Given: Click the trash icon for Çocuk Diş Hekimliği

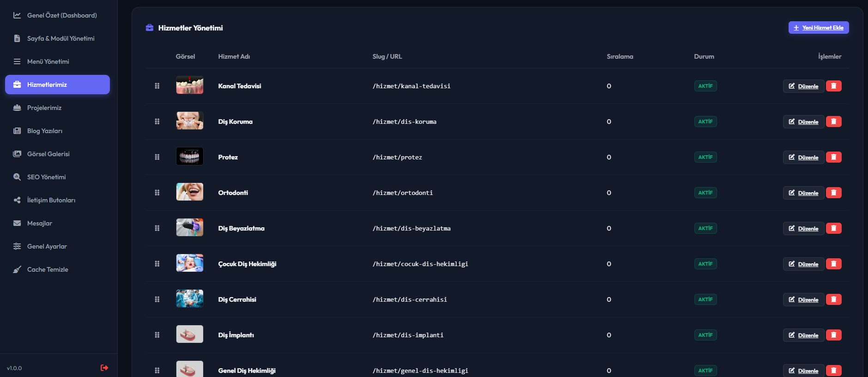Looking at the screenshot, I should click(x=833, y=264).
